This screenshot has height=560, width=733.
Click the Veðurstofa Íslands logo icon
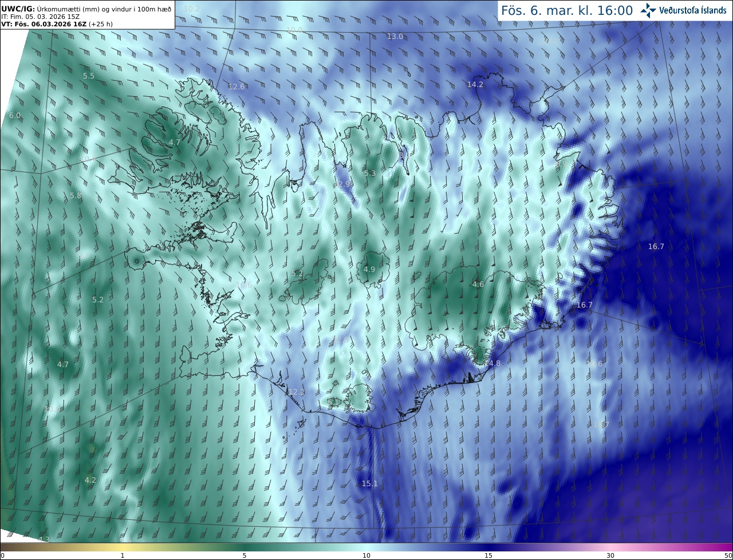click(648, 10)
